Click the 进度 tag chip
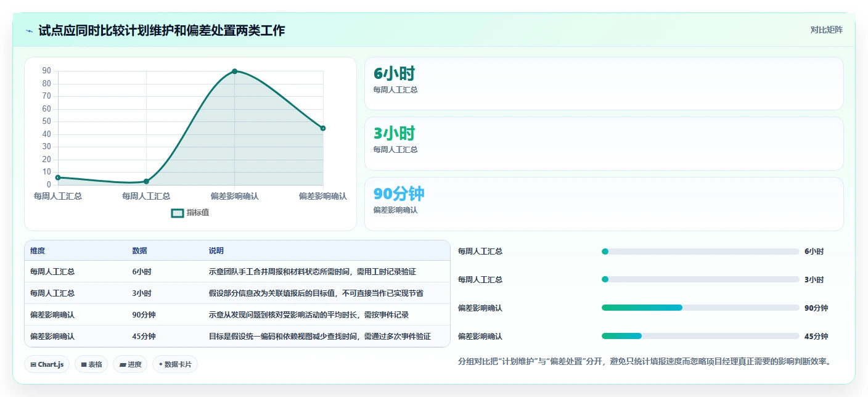Screen dimensions: 868x397 click(x=130, y=364)
